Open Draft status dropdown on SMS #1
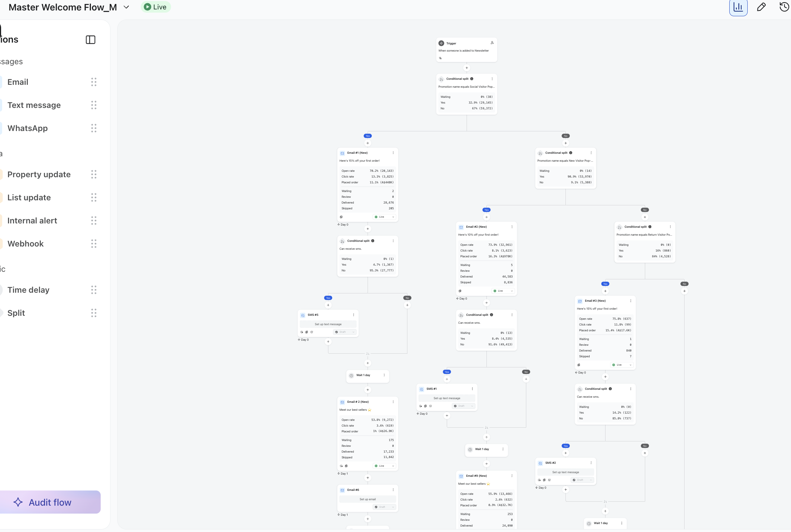Screen dimensions: 791x532 (x=463, y=406)
